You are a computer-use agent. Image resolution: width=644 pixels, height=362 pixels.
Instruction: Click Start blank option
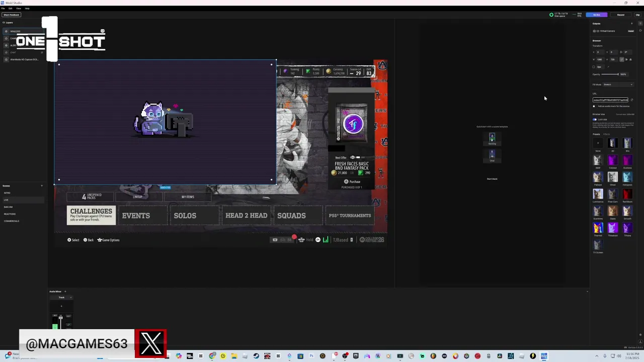(x=492, y=178)
